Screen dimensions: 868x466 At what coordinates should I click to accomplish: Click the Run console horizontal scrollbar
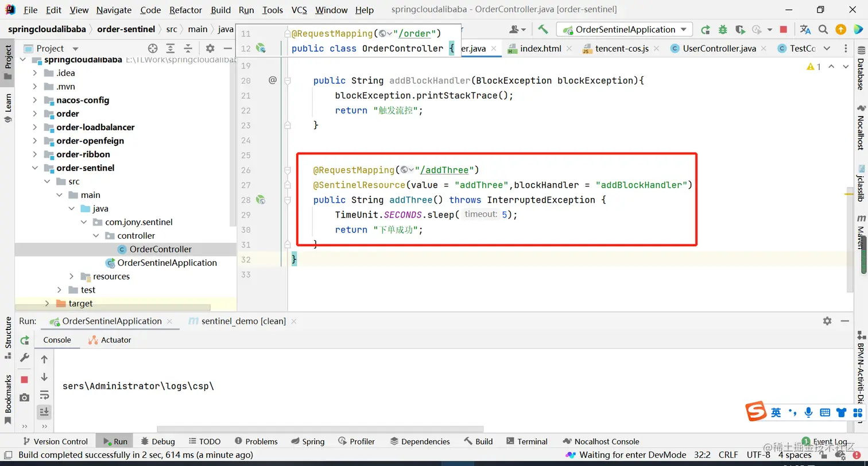[320, 429]
